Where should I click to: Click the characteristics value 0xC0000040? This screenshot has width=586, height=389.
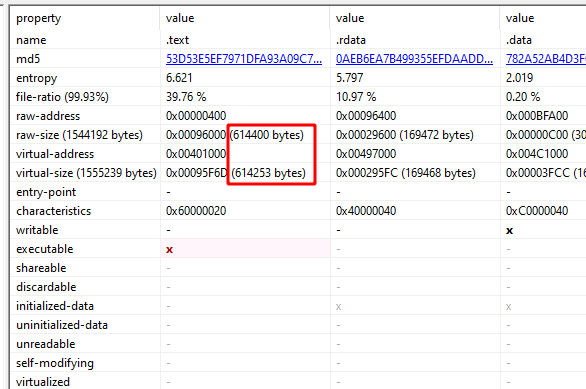pyautogui.click(x=537, y=211)
